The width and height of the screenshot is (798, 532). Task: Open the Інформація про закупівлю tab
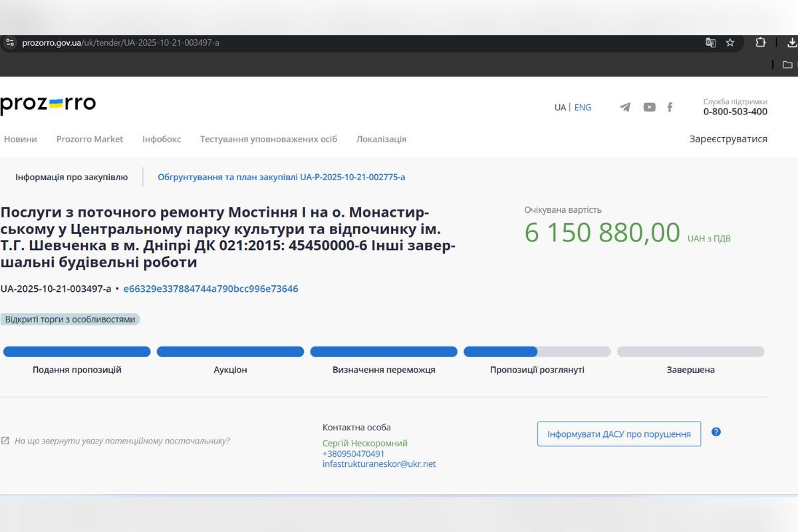click(70, 177)
